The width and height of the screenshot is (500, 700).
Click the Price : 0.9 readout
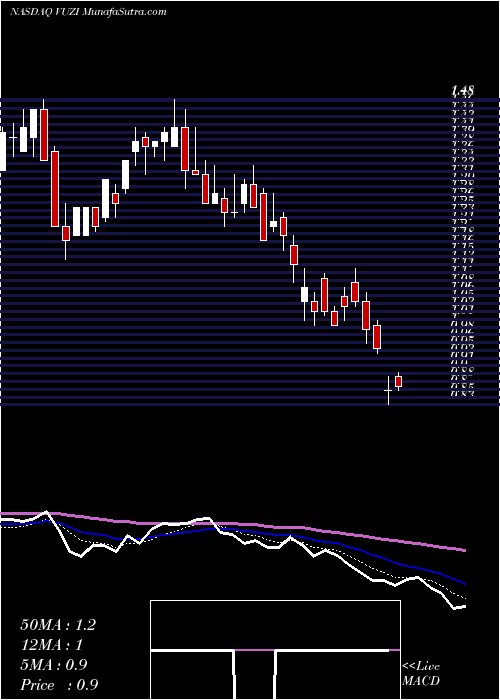tap(59, 685)
